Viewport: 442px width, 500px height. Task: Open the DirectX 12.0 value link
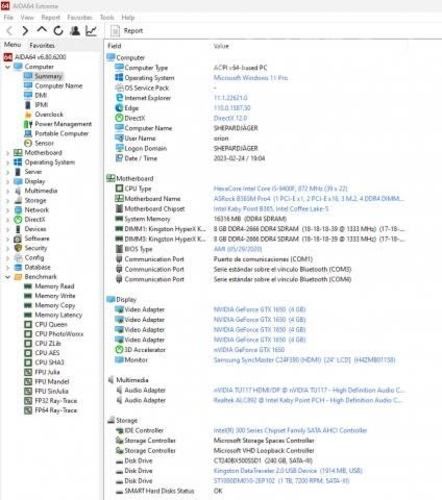(x=230, y=118)
